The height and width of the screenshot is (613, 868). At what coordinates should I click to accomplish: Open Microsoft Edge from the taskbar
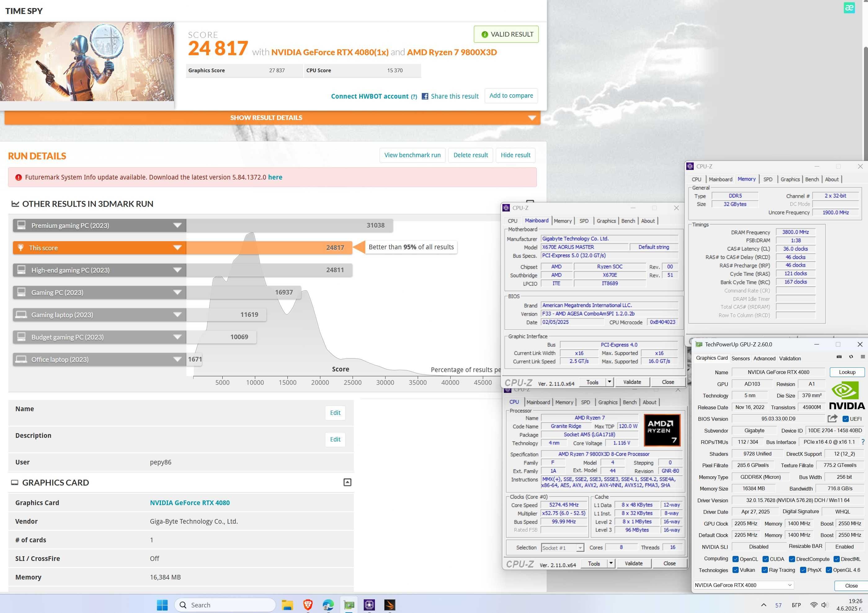tap(328, 605)
